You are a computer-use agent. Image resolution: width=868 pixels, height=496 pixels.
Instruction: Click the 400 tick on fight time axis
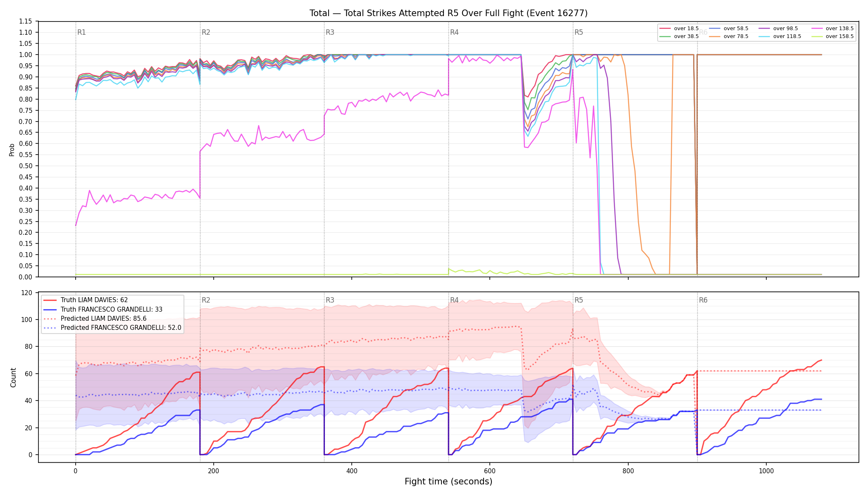352,471
